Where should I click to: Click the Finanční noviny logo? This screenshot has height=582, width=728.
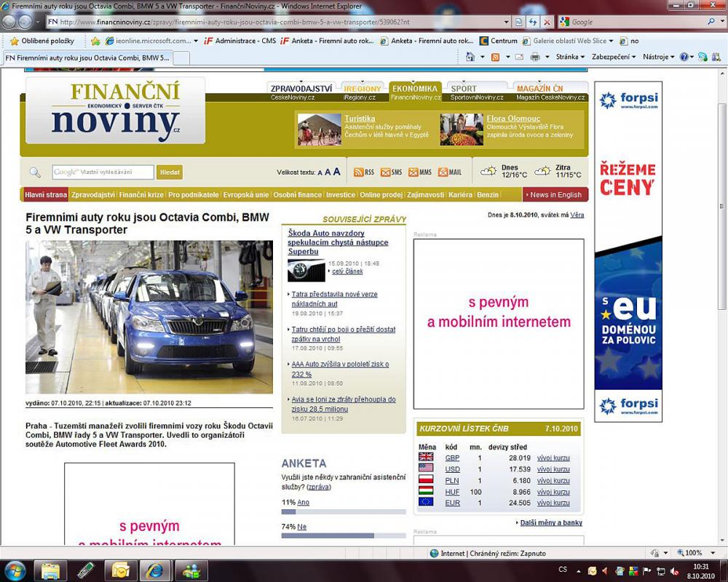coord(116,111)
